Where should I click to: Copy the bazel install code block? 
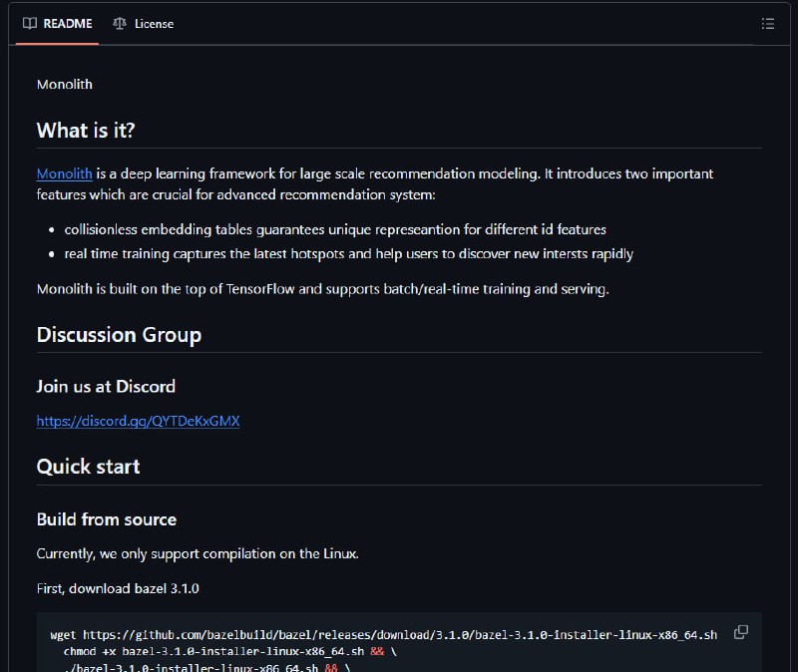click(x=741, y=632)
